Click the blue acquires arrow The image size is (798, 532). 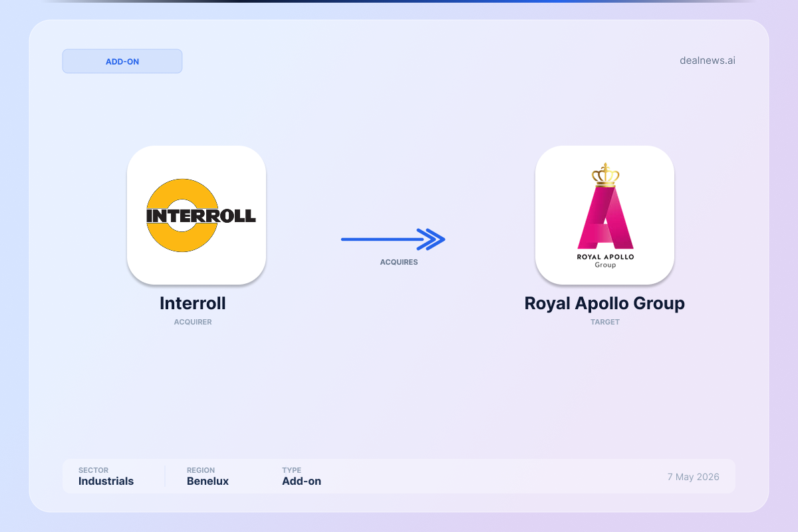[393, 239]
